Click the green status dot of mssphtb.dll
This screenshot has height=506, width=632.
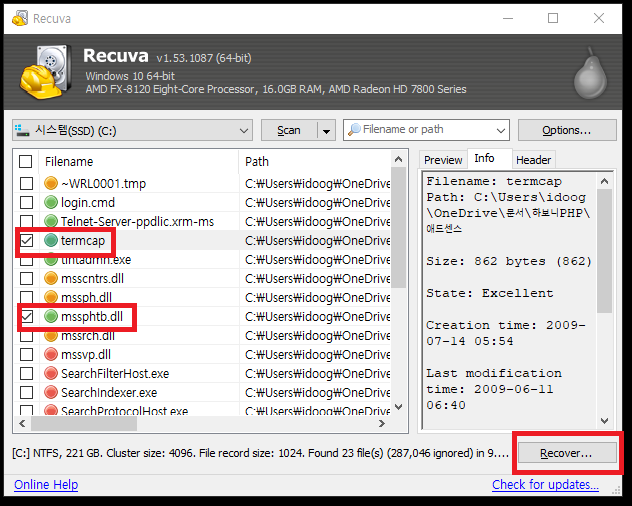(x=51, y=317)
